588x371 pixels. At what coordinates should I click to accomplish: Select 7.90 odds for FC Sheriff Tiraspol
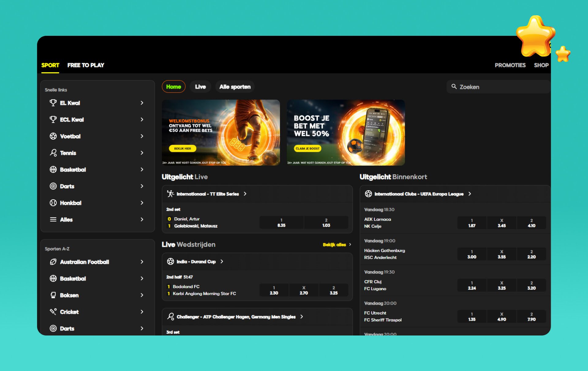point(531,317)
